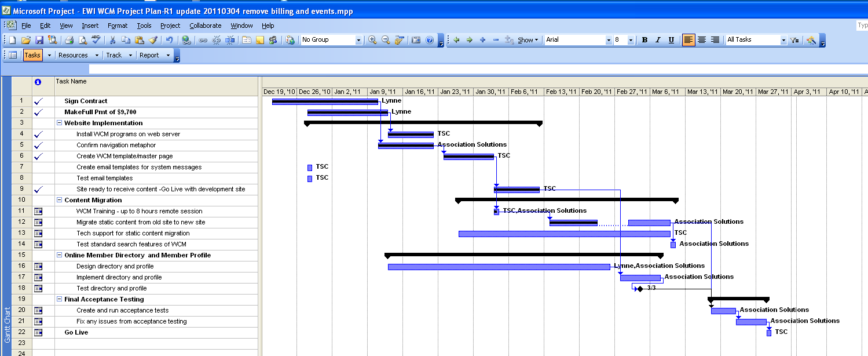The image size is (868, 356).
Task: Click the Gantt Chart Wizard icon
Action: point(811,40)
